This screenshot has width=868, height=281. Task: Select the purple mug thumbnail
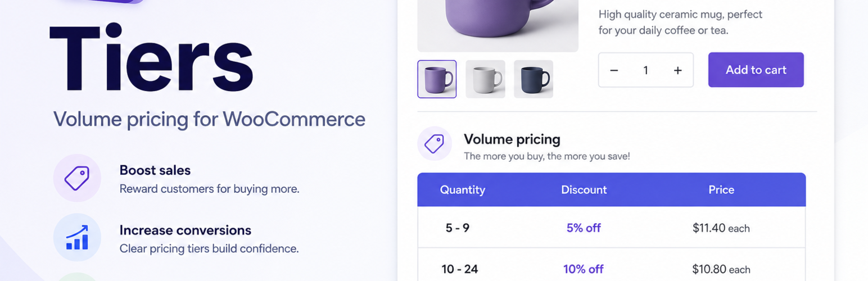tap(437, 79)
